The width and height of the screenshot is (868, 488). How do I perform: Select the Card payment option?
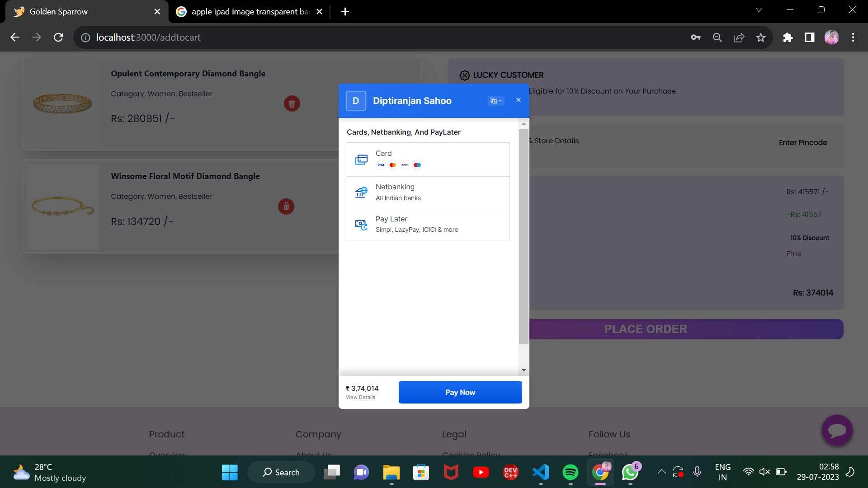(x=428, y=159)
